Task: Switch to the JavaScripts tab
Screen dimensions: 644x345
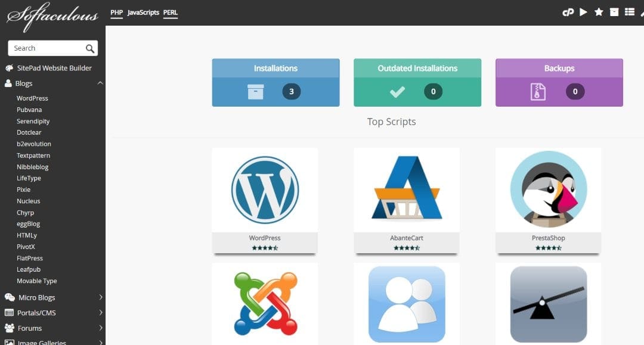Action: (143, 13)
